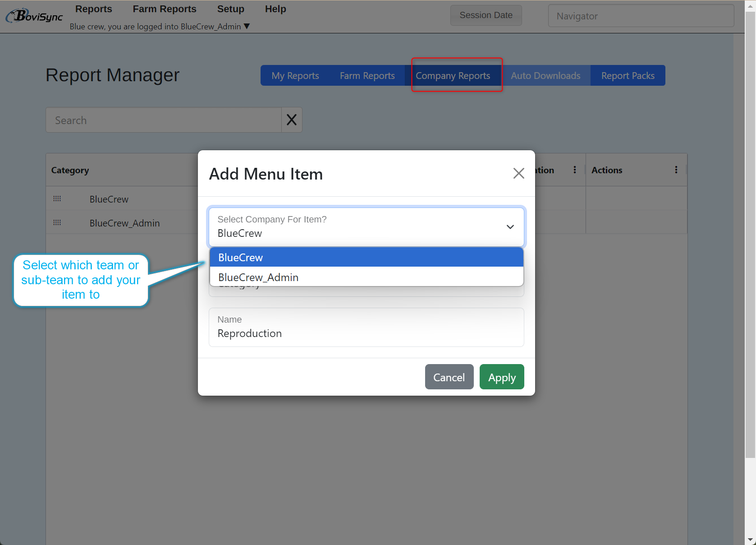This screenshot has width=756, height=545.
Task: Choose BlueCrew_Admin from the dropdown list
Action: [x=366, y=277]
